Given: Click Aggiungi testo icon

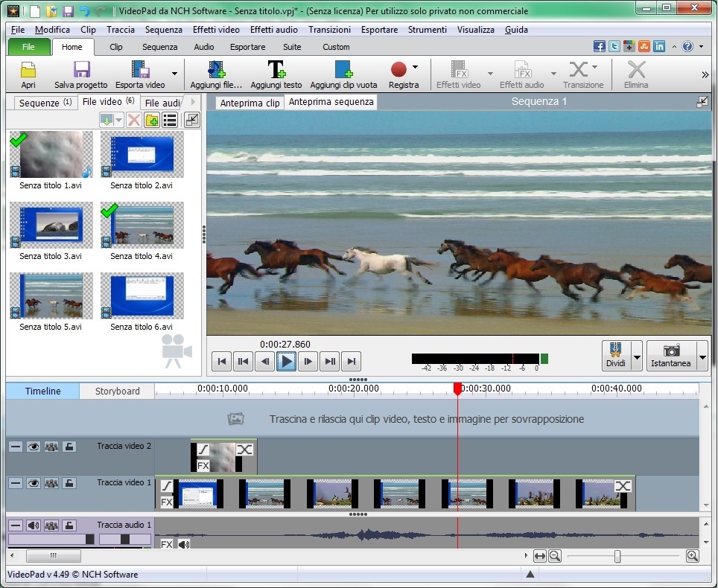Looking at the screenshot, I should tap(276, 69).
